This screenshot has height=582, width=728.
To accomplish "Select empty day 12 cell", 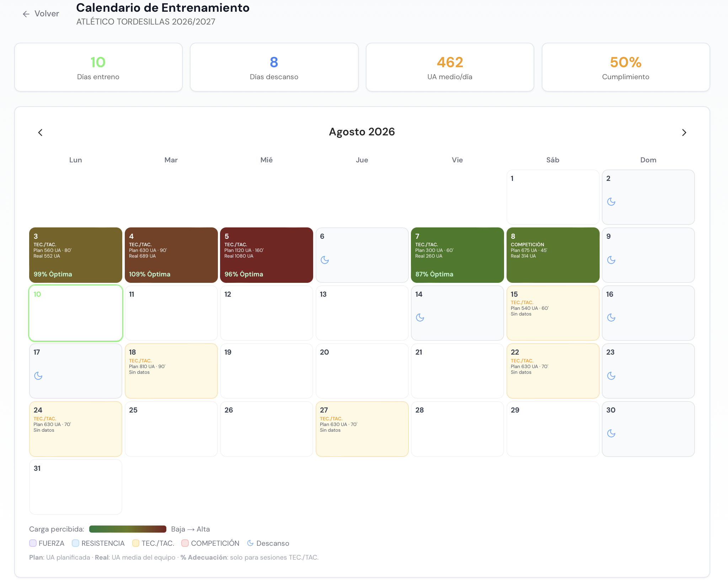I will click(267, 313).
